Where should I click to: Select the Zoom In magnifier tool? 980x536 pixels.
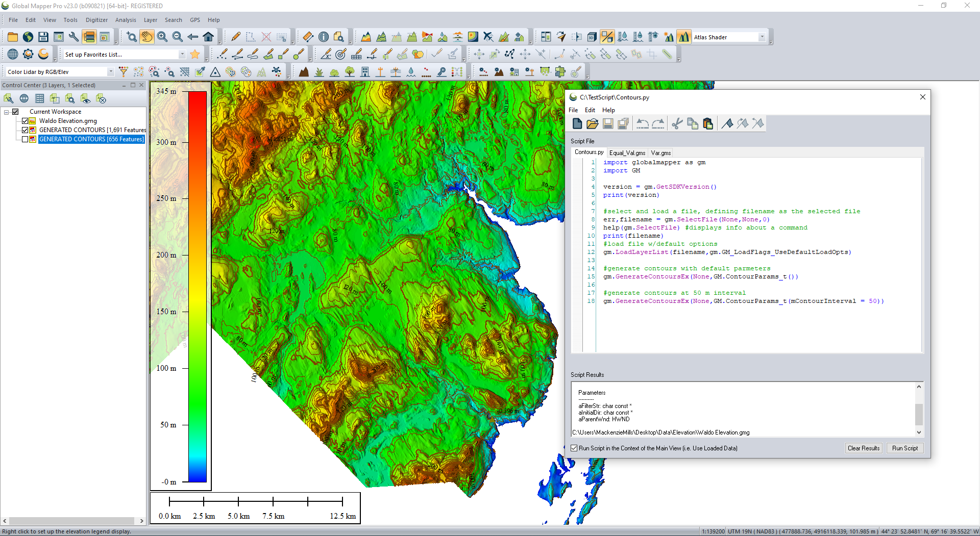tap(162, 37)
